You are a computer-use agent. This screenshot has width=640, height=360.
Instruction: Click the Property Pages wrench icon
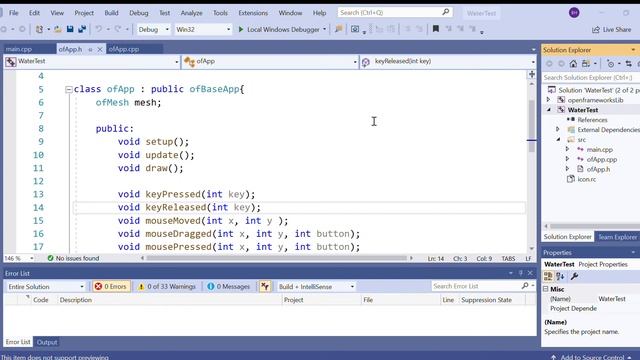coord(574,276)
